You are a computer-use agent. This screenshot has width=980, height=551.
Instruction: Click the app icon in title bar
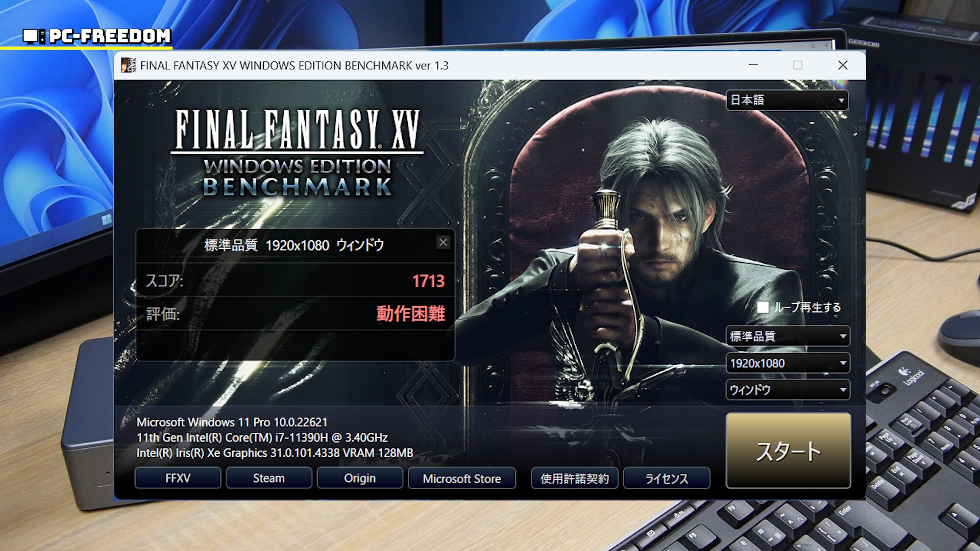click(x=128, y=65)
